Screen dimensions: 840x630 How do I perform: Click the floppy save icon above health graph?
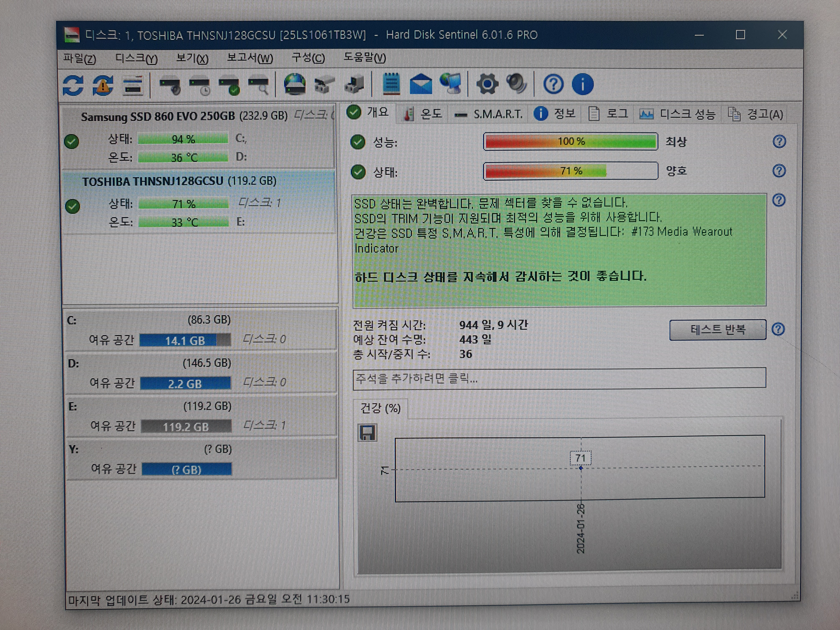pos(367,432)
